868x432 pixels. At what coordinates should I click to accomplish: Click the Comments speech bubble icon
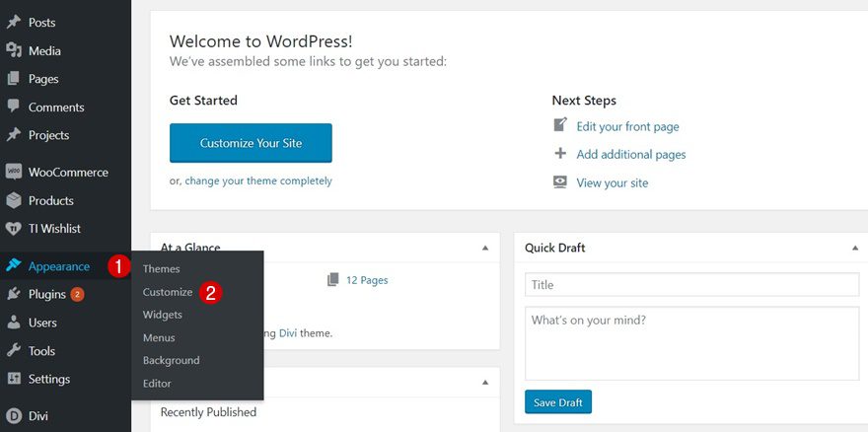click(14, 107)
